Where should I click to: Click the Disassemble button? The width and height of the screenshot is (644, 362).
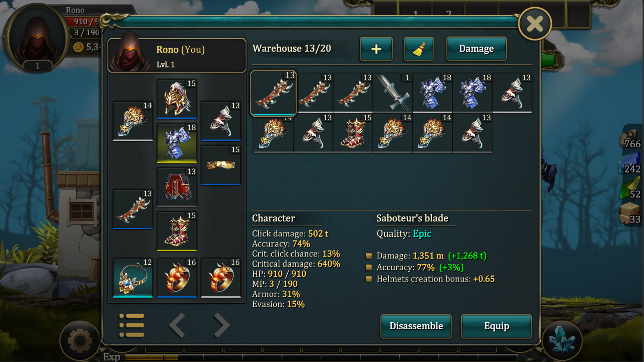point(416,326)
